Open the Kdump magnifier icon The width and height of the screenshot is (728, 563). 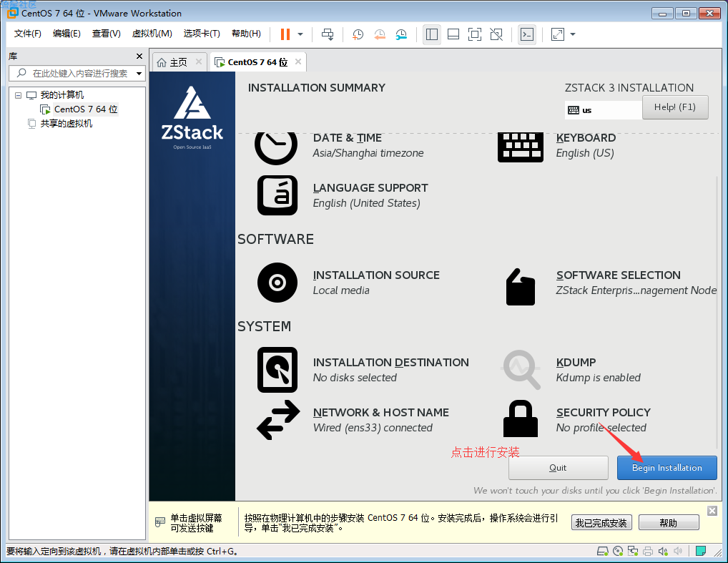tap(521, 370)
